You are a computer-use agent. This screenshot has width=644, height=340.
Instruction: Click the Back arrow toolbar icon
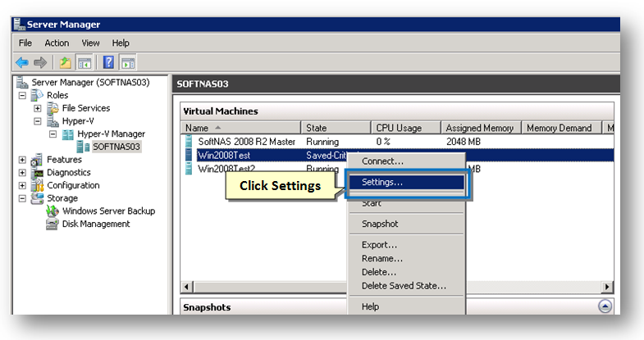coord(23,61)
